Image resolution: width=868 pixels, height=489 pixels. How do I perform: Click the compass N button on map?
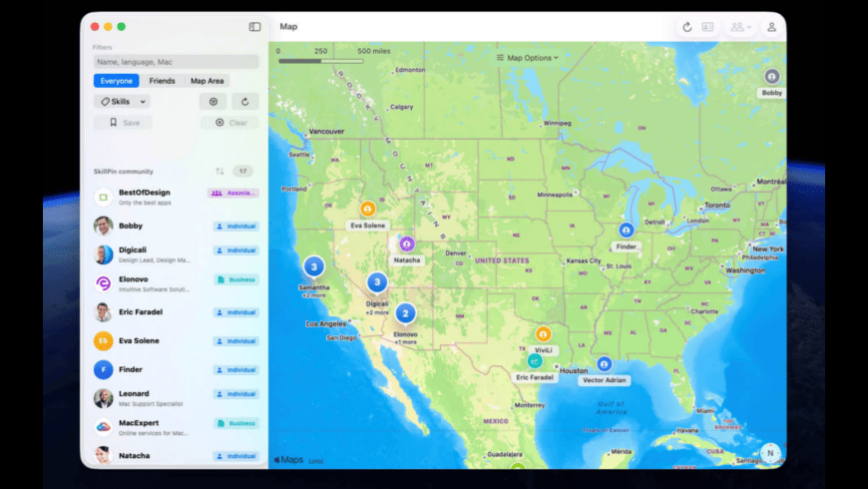coord(770,452)
